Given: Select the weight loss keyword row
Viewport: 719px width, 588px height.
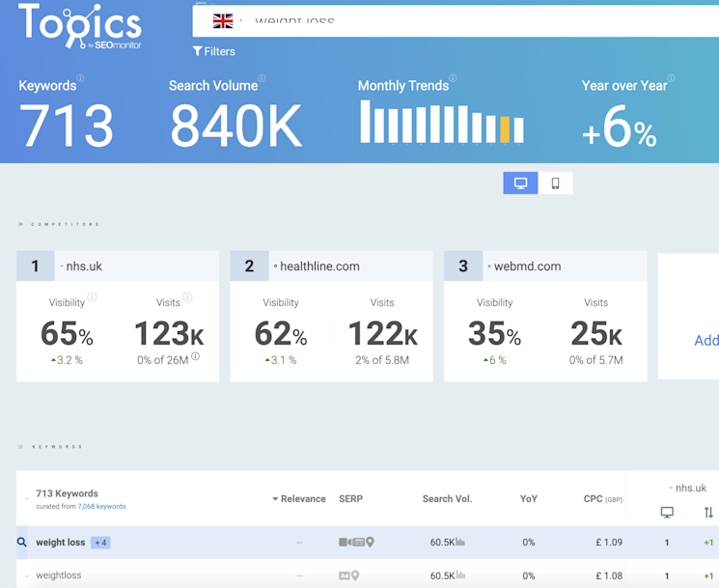Looking at the screenshot, I should [x=368, y=543].
